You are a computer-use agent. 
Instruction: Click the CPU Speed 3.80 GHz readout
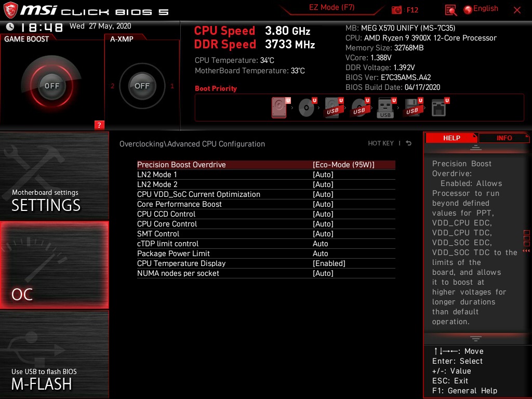(x=252, y=31)
